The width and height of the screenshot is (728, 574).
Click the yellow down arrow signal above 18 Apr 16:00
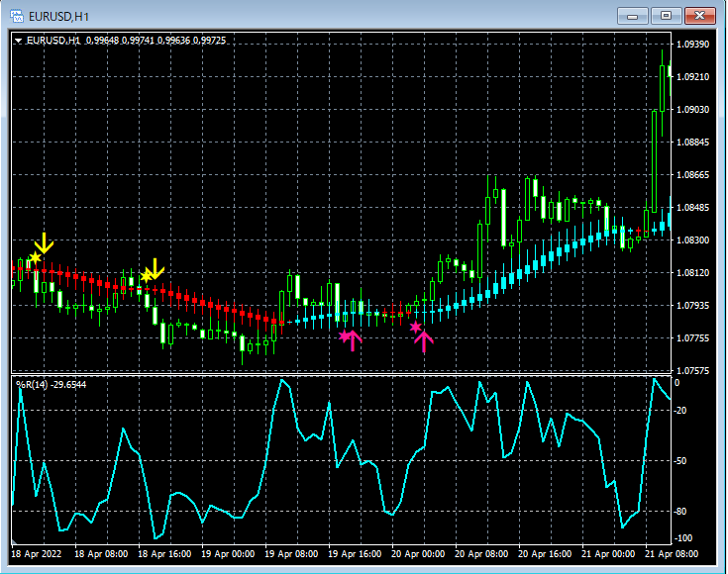[156, 268]
